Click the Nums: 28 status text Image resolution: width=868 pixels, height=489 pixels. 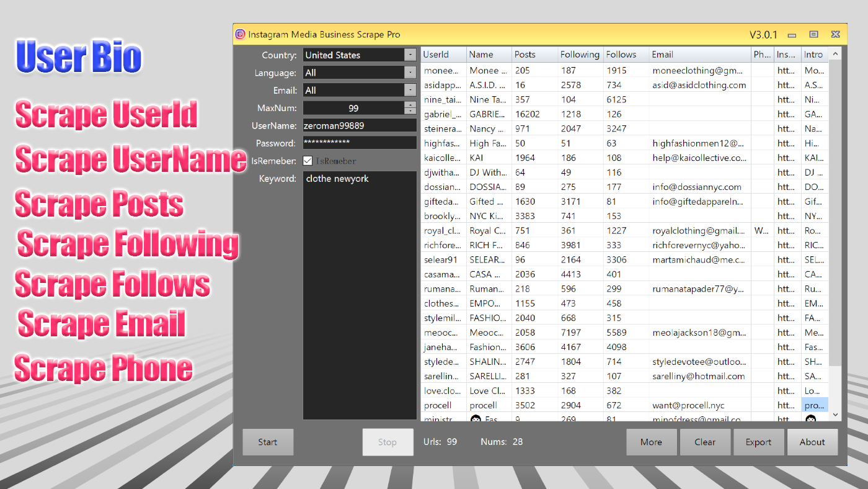click(502, 442)
